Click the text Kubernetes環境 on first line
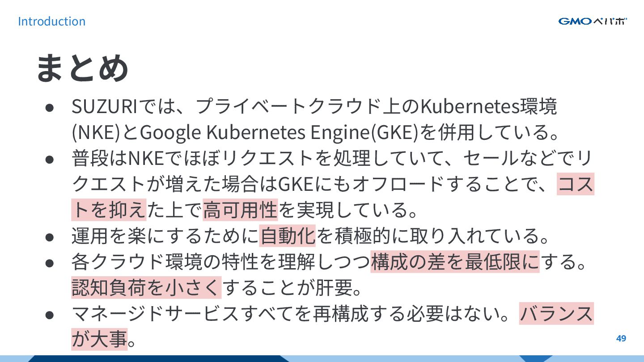Image resolution: width=644 pixels, height=362 pixels. (x=489, y=106)
